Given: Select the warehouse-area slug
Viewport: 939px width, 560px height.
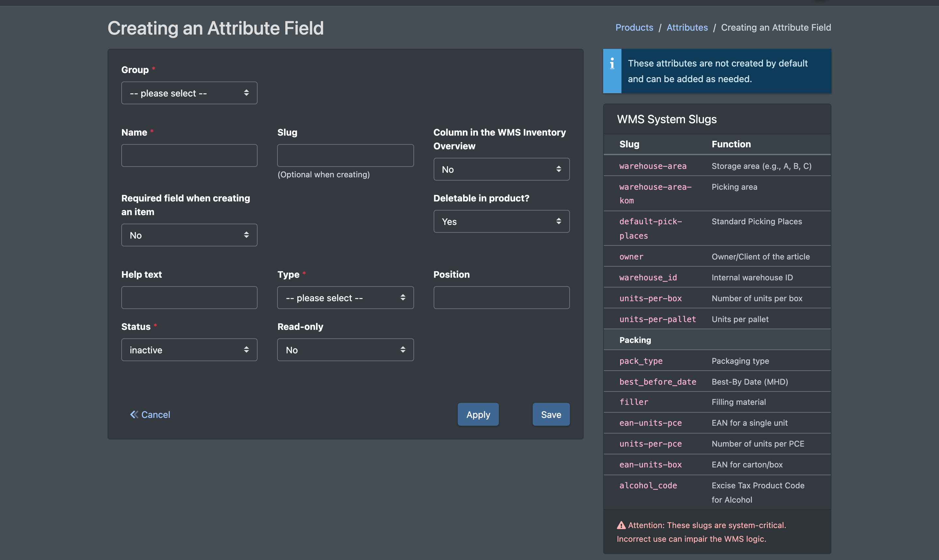Looking at the screenshot, I should click(652, 166).
